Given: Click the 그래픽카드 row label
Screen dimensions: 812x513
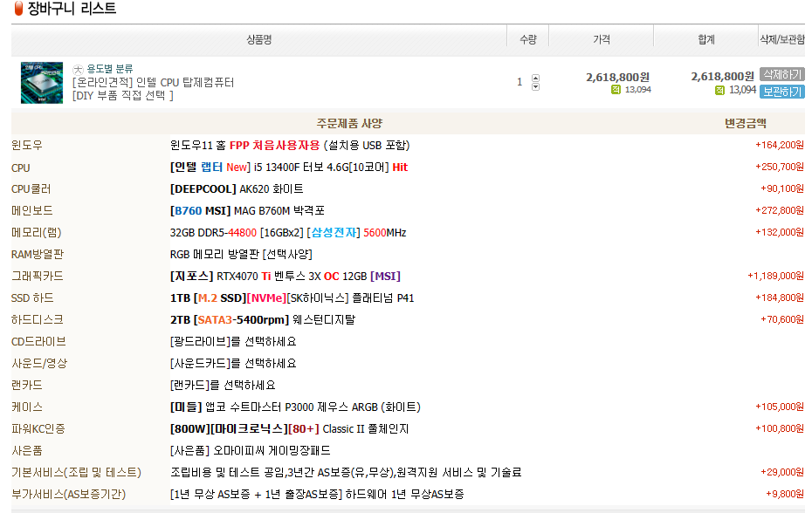Looking at the screenshot, I should [x=38, y=276].
